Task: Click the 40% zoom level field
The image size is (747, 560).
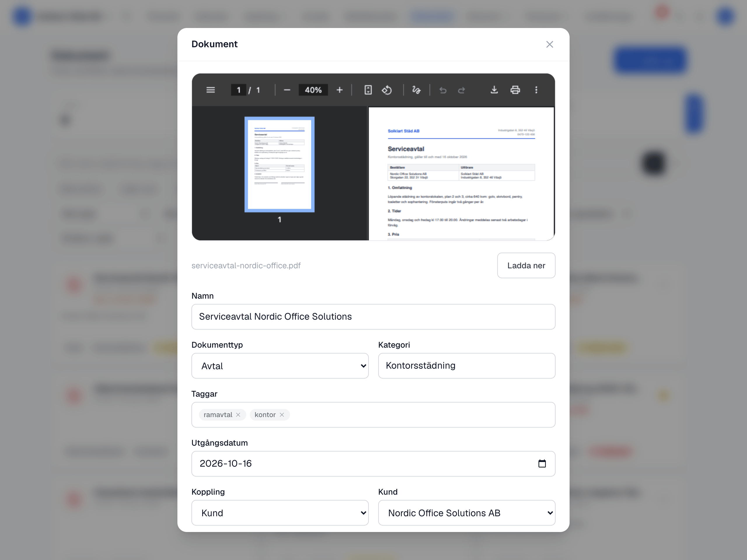Action: coord(313,90)
